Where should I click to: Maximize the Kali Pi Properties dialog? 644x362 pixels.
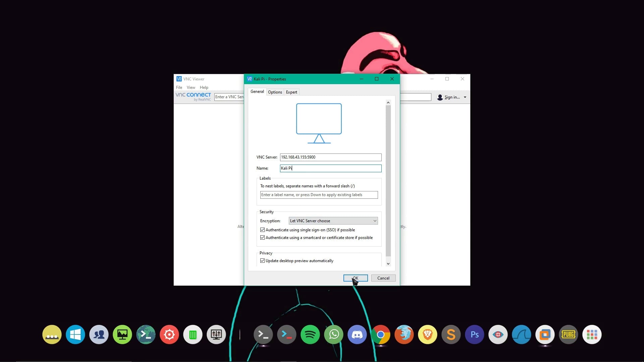point(376,79)
